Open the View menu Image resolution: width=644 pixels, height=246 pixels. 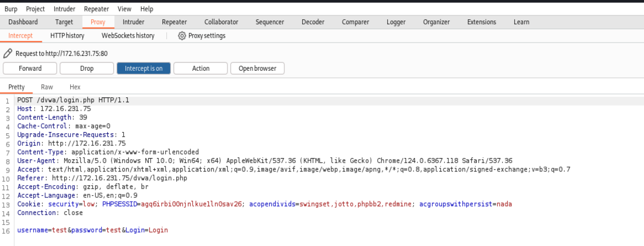(124, 9)
